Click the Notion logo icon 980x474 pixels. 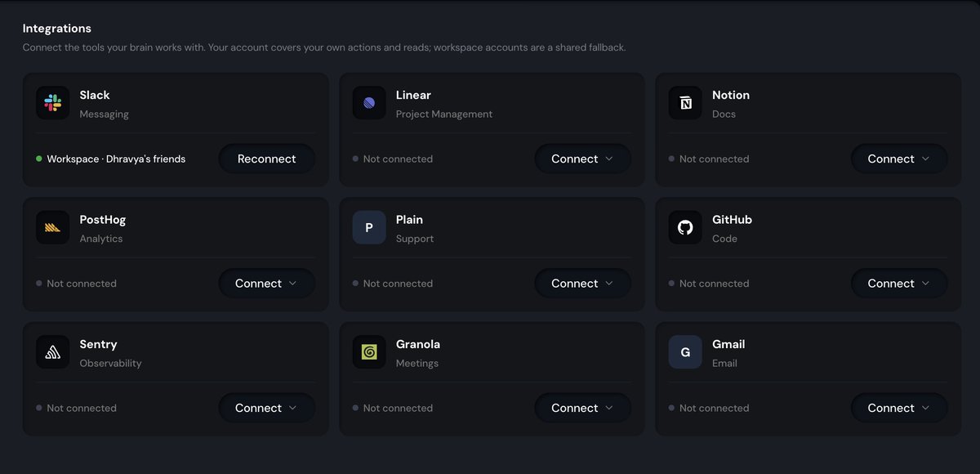685,103
